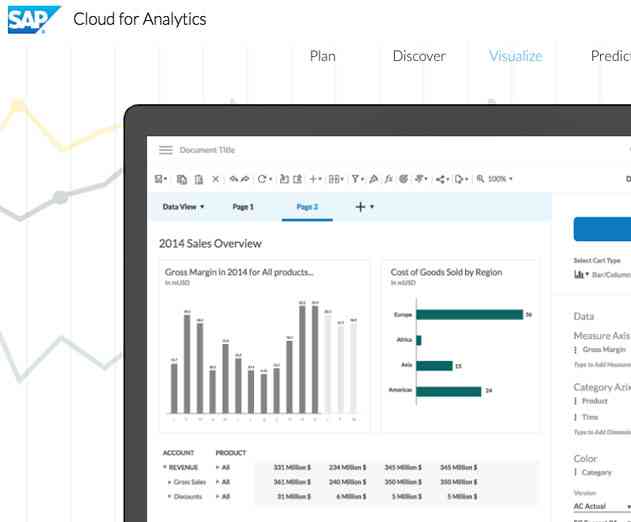
Task: Open the add page plus dropdown arrow
Action: (372, 206)
